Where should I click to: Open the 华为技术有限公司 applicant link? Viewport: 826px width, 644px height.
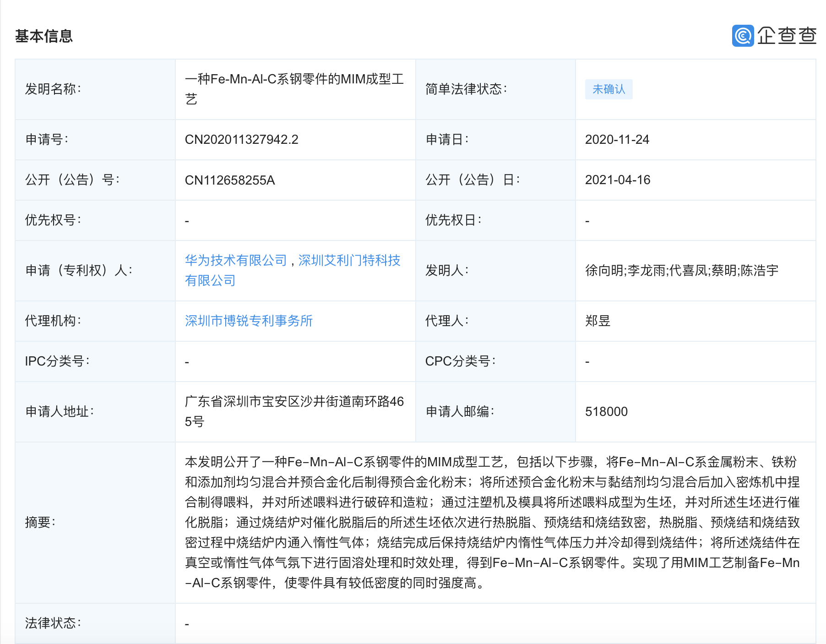click(236, 260)
